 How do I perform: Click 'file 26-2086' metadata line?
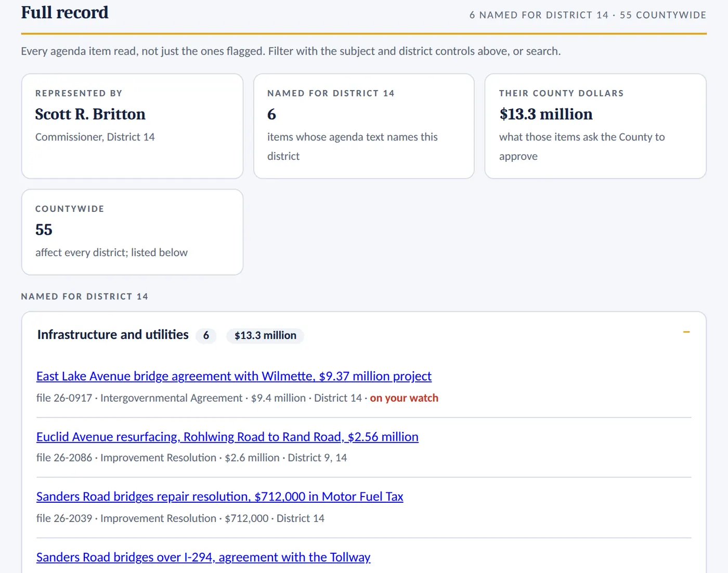(192, 458)
